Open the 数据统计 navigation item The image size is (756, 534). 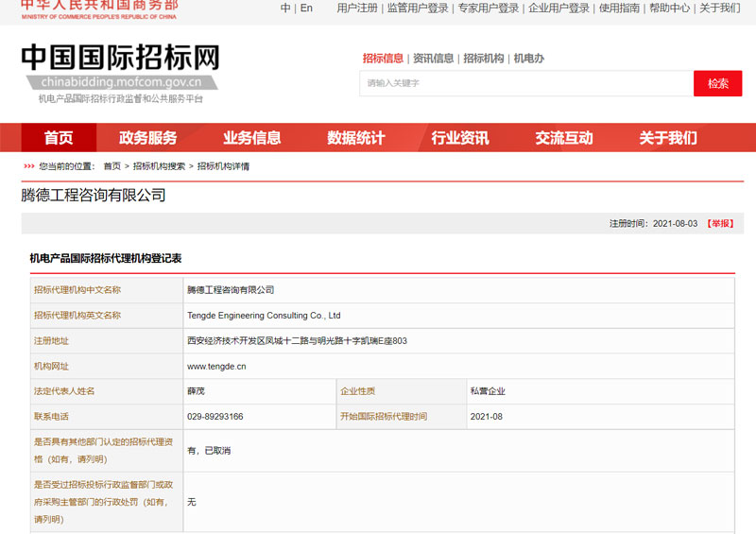click(x=356, y=138)
